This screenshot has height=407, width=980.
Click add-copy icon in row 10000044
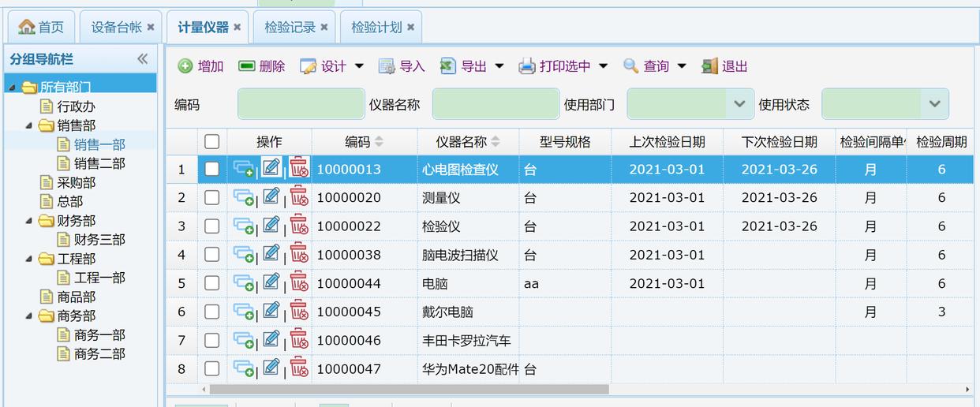(x=244, y=283)
